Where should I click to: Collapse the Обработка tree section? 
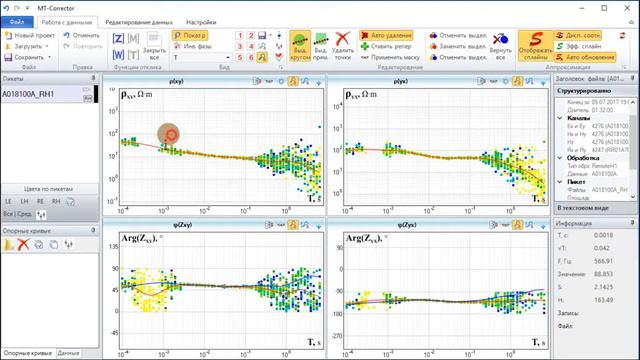(x=560, y=158)
